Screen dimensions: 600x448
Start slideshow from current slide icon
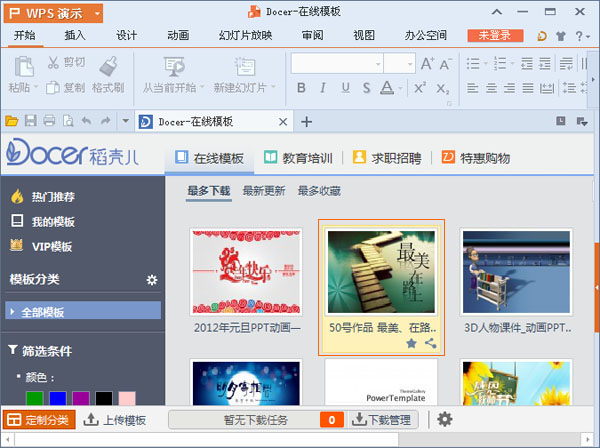pos(174,66)
